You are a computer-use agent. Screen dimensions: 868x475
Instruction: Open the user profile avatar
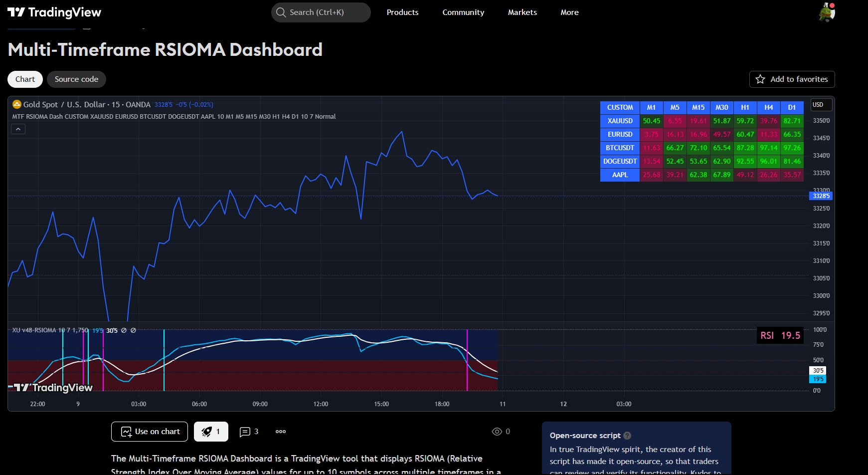click(827, 12)
